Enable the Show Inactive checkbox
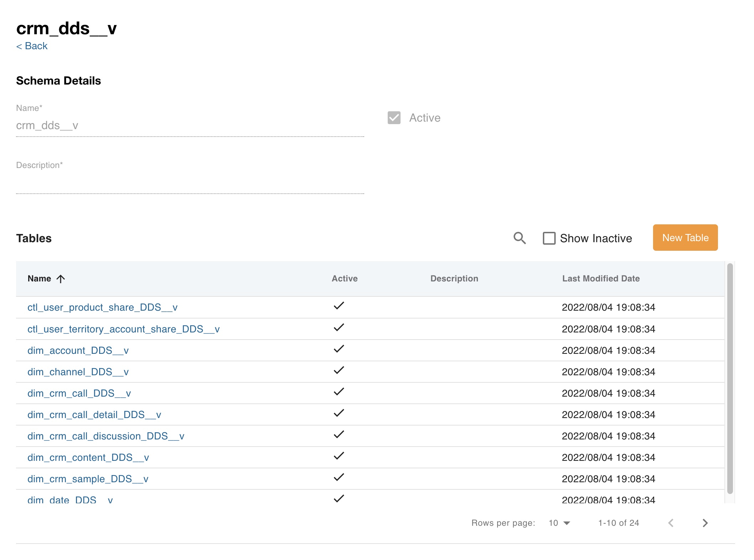This screenshot has height=560, width=754. 549,238
